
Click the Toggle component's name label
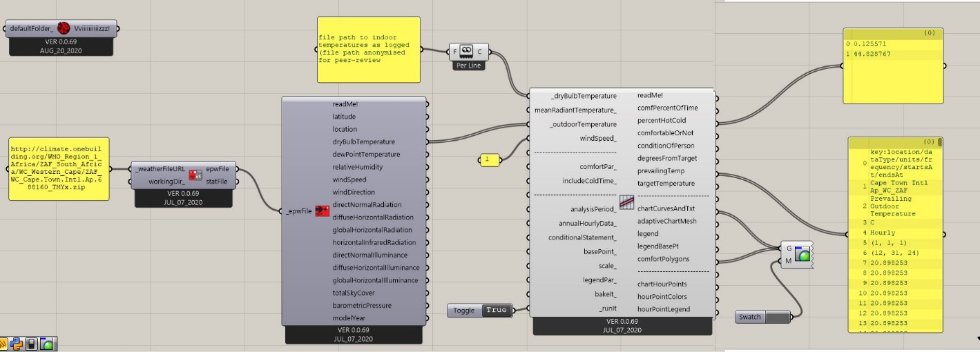click(x=464, y=311)
